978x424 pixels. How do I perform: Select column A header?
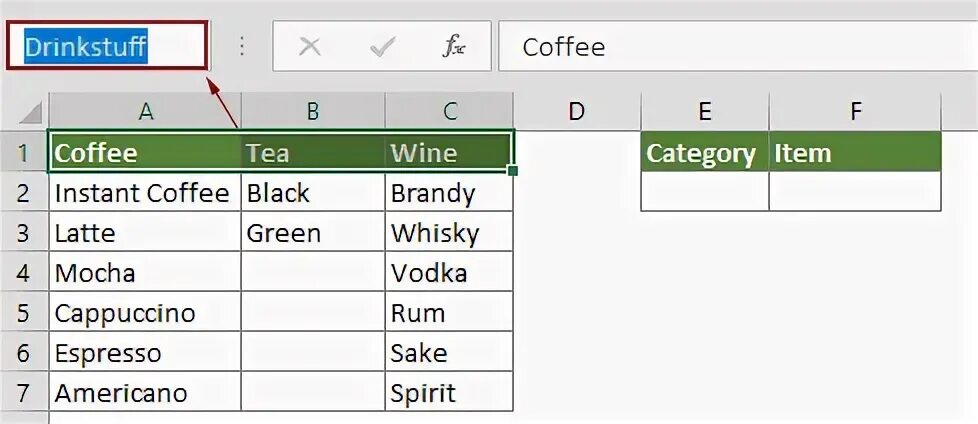(x=145, y=111)
